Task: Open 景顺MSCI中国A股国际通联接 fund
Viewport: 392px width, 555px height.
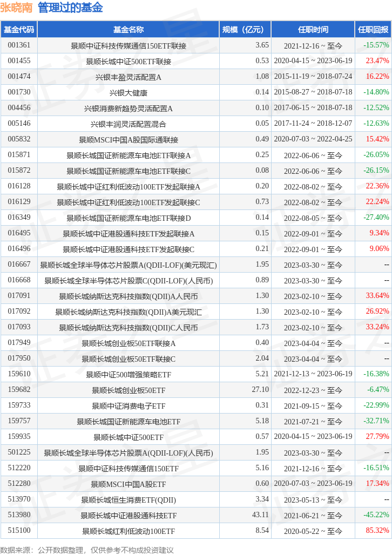Action: click(x=129, y=139)
